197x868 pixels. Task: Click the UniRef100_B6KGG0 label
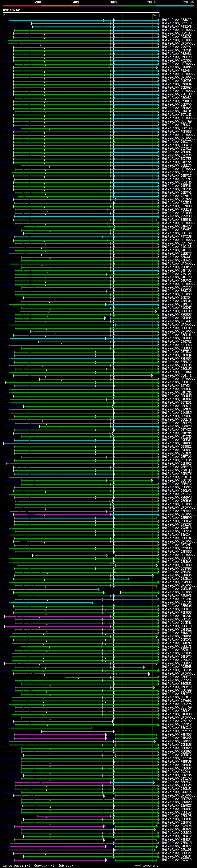(177, 575)
